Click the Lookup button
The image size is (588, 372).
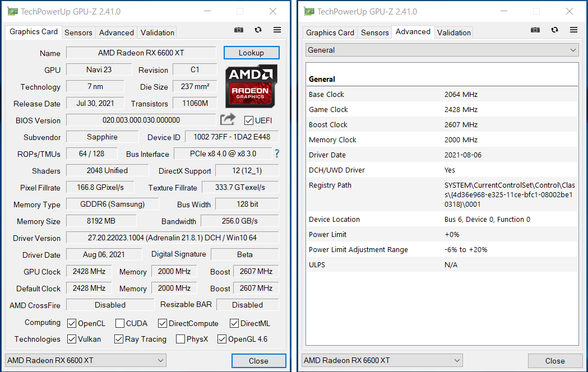251,53
